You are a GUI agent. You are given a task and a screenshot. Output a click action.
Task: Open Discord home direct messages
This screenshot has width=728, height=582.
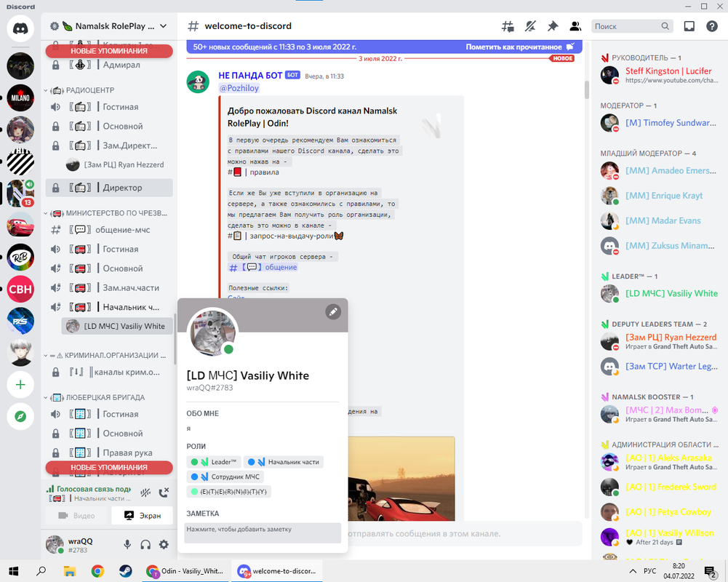point(20,28)
